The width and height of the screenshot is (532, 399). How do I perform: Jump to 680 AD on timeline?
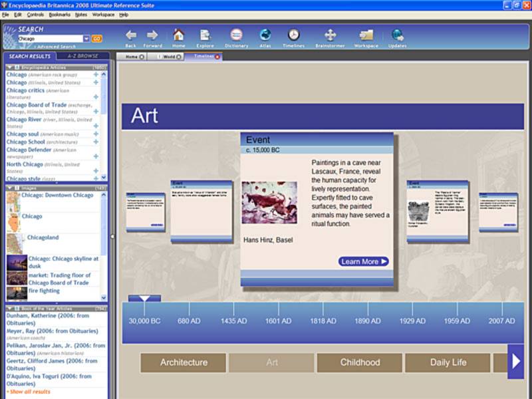(x=189, y=321)
